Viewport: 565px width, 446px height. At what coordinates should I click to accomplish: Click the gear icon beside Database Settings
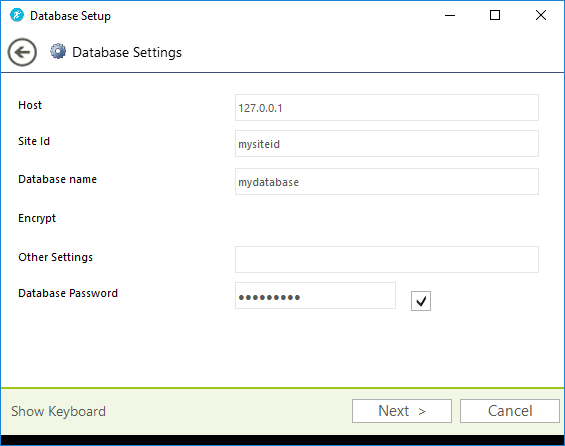58,52
